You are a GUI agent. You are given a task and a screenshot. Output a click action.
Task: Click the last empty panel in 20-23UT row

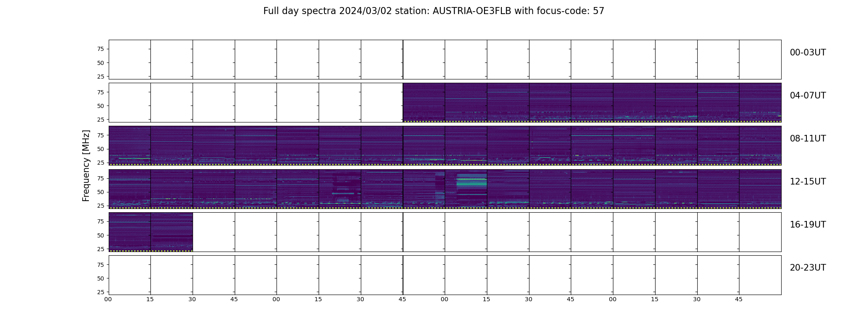click(760, 275)
